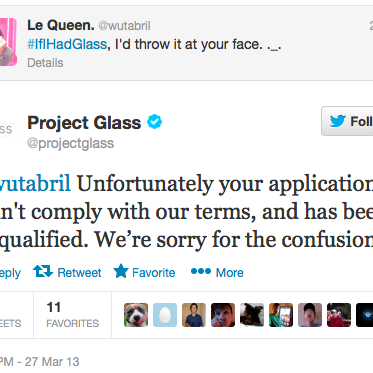Screen dimensions: 373x373
Task: Open the 27 Mar 13 timestamp
Action: pos(52,362)
